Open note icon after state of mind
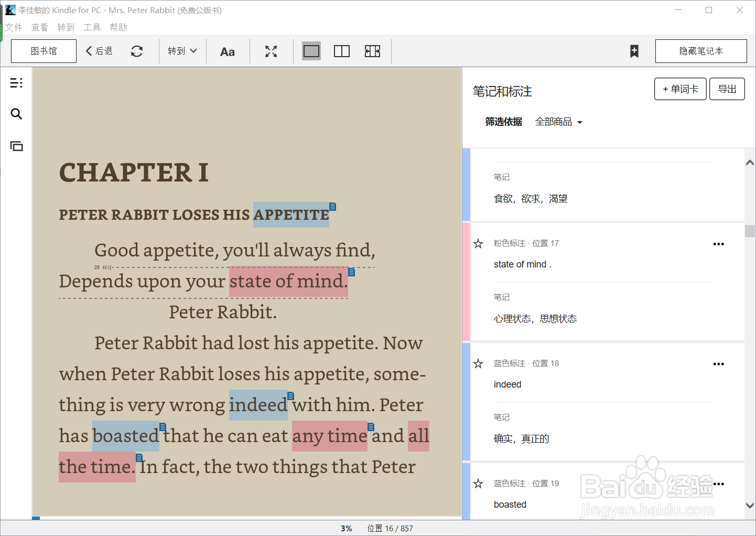The image size is (756, 536). tap(352, 272)
